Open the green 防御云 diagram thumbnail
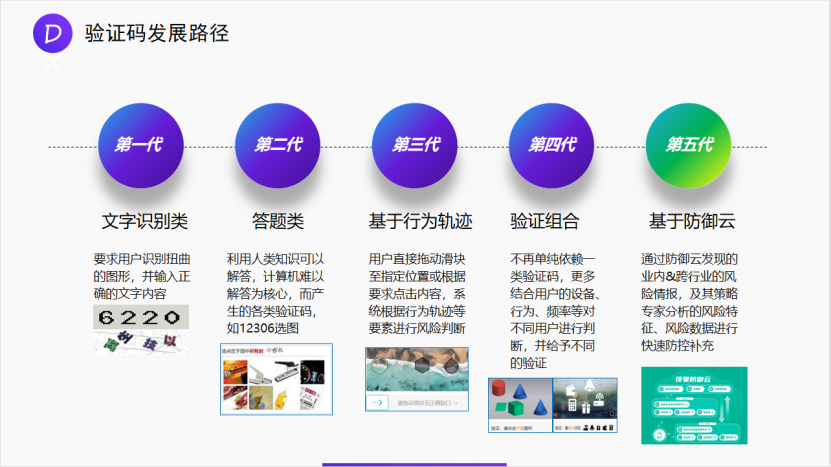The width and height of the screenshot is (831, 467). [x=694, y=406]
